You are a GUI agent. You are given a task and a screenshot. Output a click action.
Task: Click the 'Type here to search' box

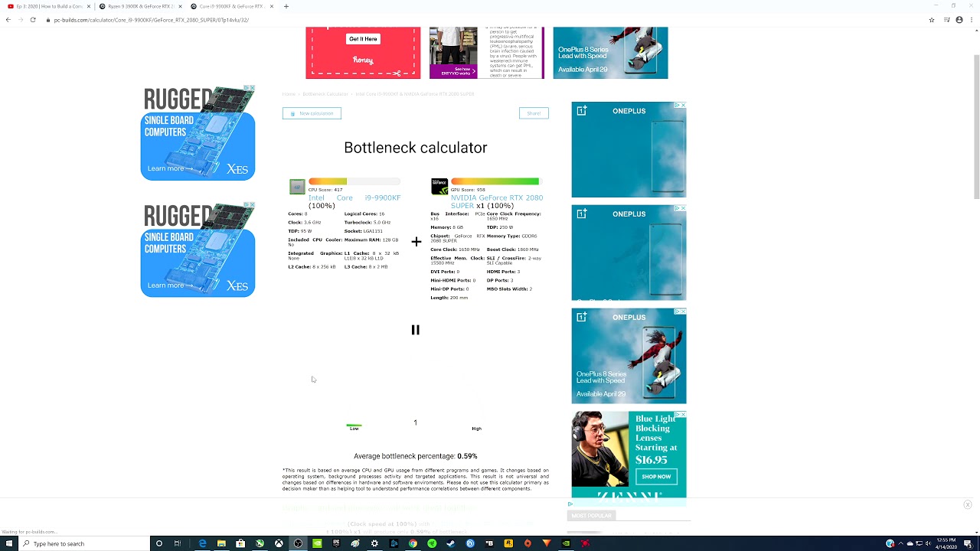(84, 543)
